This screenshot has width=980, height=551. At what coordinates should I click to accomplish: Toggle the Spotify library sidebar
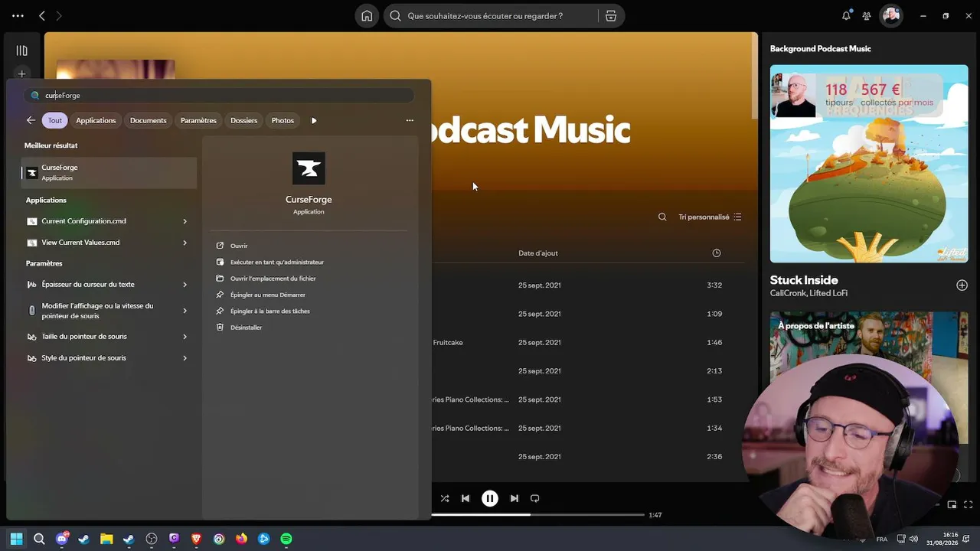pos(21,51)
